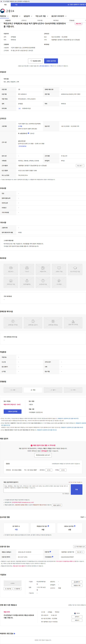
Task: Click the 필기 selection step card
Action: click(x=53, y=390)
